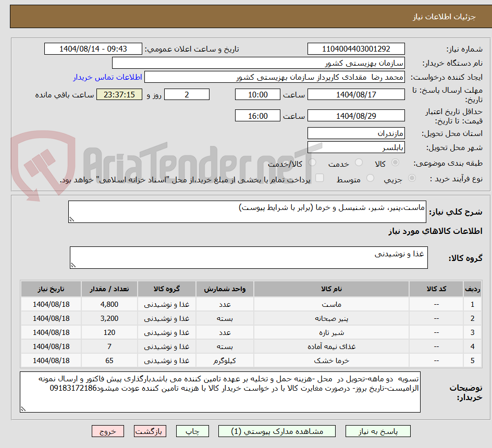Screen dimensions: 492x448
Task: Click the corner arrow icon of گروه کالا box
Action: click(x=74, y=265)
